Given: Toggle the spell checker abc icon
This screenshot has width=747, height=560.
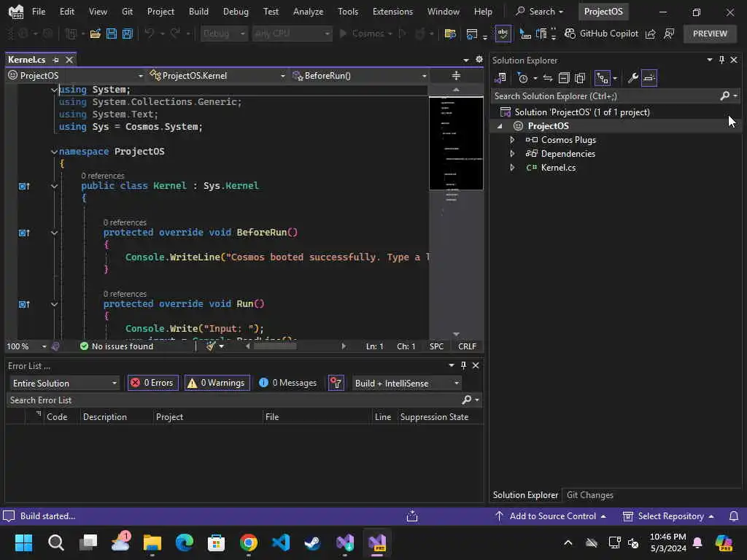Looking at the screenshot, I should [x=503, y=34].
